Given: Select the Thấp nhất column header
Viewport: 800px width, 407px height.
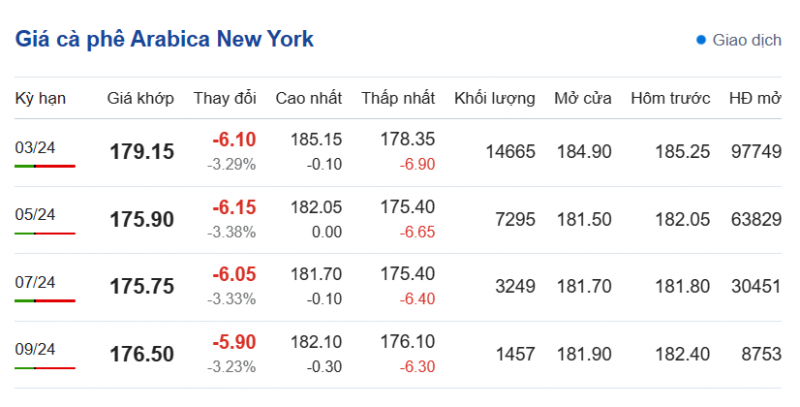Looking at the screenshot, I should click(399, 98).
